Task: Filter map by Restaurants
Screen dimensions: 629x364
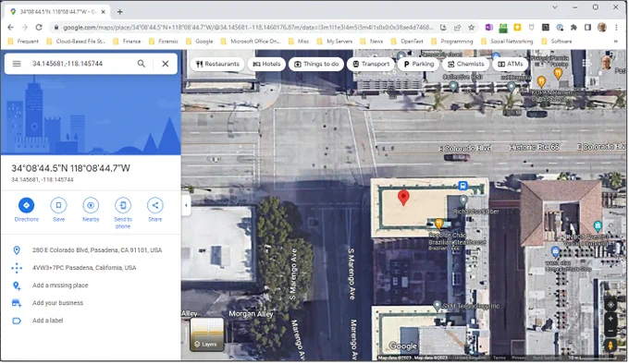Action: point(217,64)
